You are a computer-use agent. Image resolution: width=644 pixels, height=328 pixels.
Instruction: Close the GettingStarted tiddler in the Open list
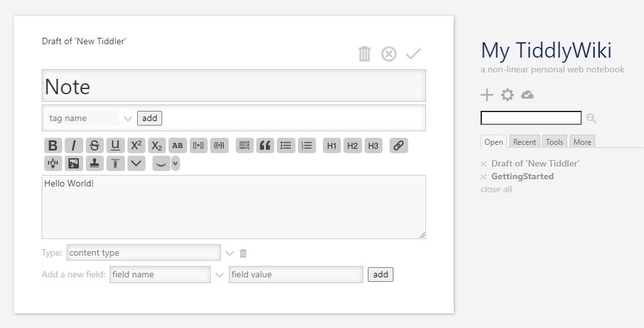(x=484, y=177)
